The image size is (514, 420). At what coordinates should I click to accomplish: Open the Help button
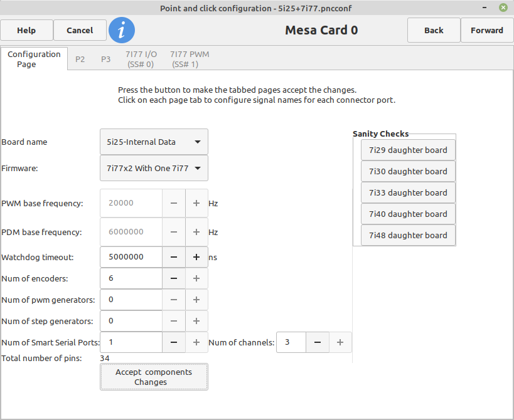26,31
